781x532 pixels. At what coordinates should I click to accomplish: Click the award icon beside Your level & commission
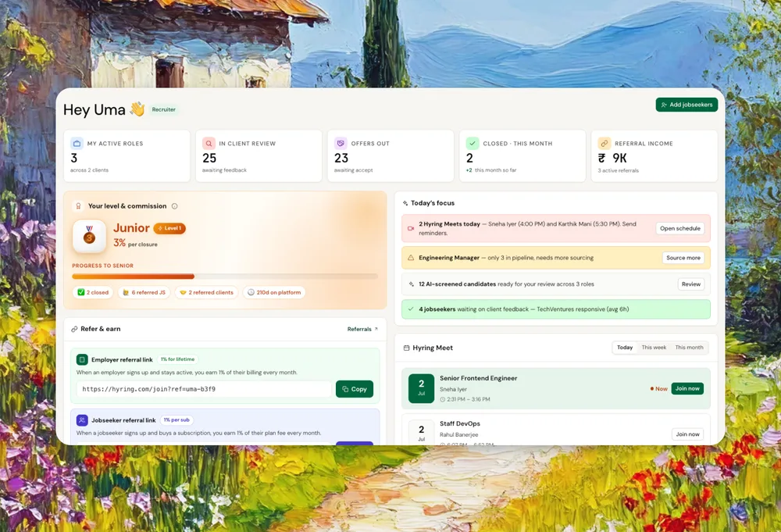pyautogui.click(x=78, y=206)
